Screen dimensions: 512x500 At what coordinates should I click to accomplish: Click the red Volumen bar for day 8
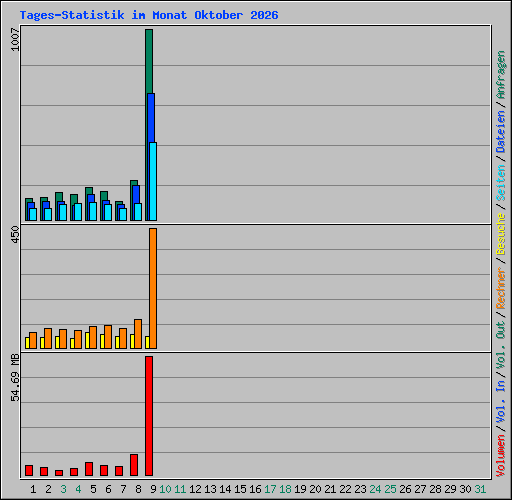134,465
